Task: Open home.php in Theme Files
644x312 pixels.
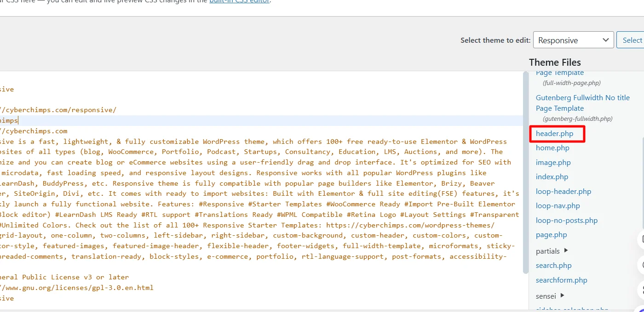Action: [x=552, y=148]
